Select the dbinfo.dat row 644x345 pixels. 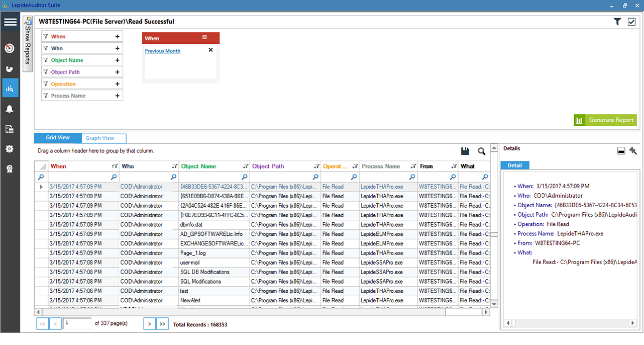point(262,225)
